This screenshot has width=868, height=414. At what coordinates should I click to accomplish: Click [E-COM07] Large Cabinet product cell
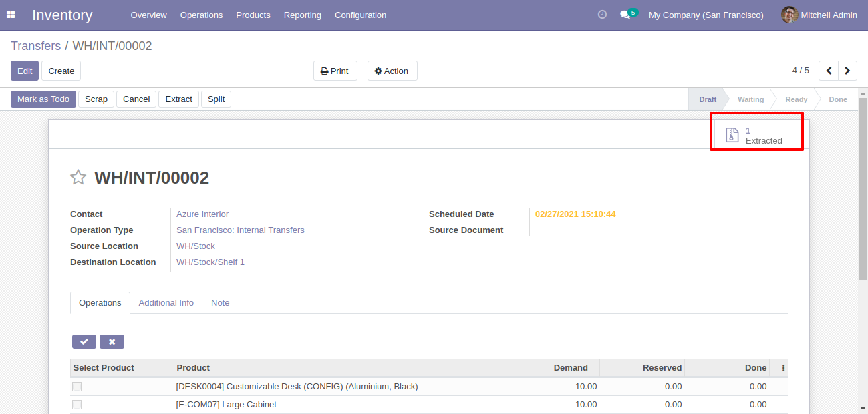coord(344,405)
